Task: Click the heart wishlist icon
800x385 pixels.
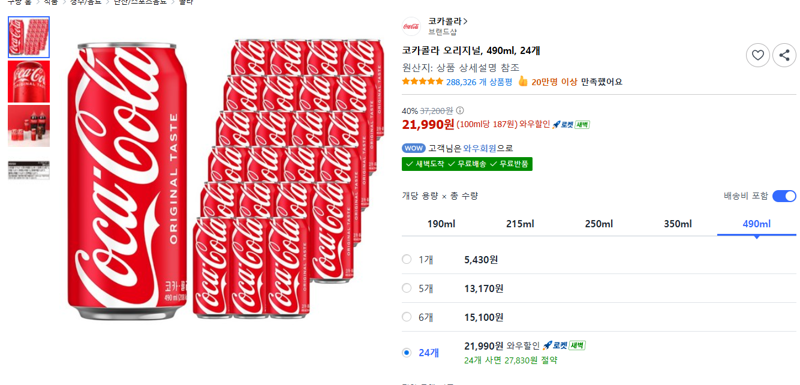Action: point(758,55)
